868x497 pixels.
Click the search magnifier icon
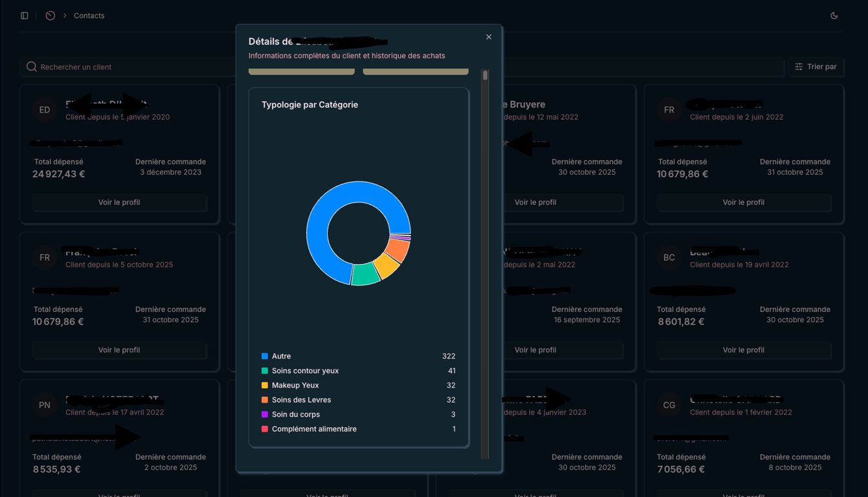pyautogui.click(x=31, y=67)
